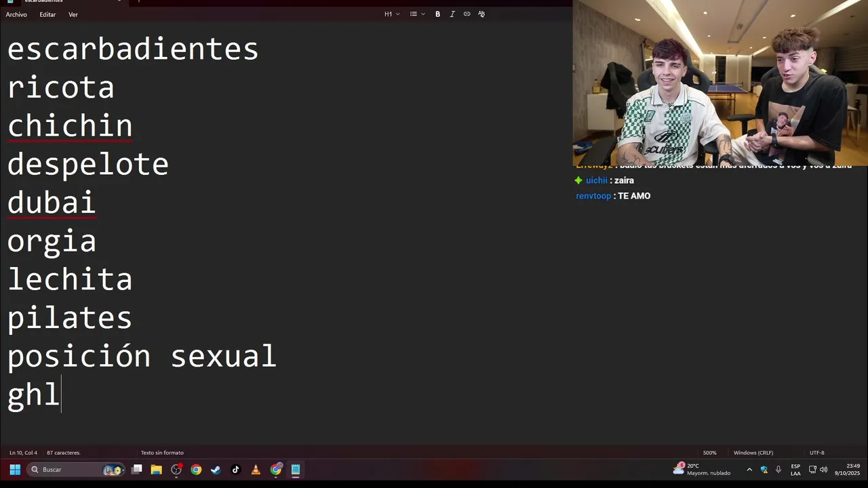Screen dimensions: 868x488
Task: Click Windows (CRLF) in the status bar
Action: [753, 453]
